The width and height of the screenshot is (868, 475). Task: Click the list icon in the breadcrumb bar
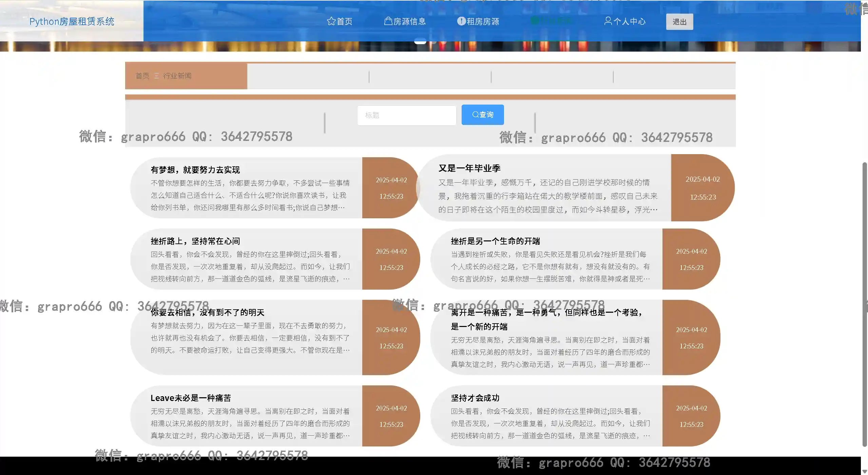[156, 76]
